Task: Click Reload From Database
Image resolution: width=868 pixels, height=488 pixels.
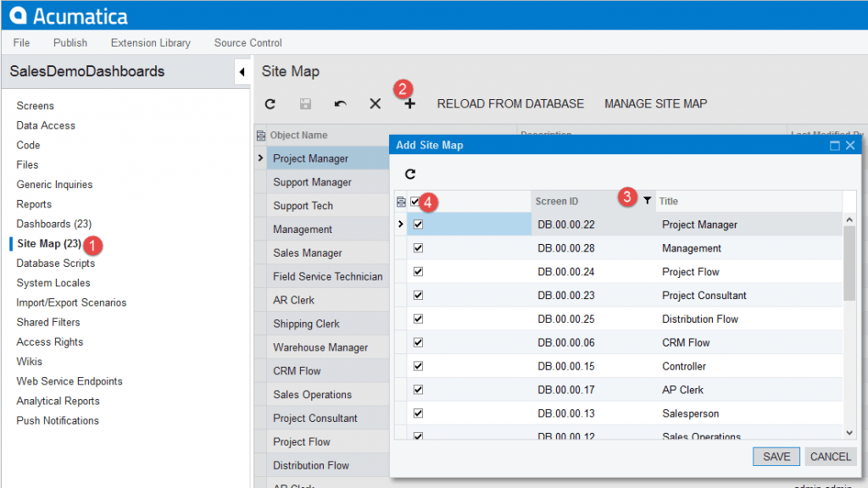Action: pyautogui.click(x=510, y=104)
